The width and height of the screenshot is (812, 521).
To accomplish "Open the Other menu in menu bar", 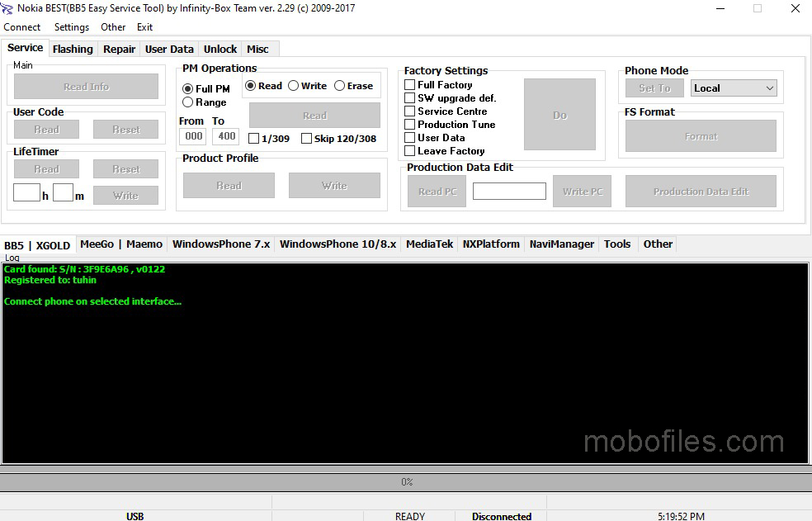I will coord(113,27).
